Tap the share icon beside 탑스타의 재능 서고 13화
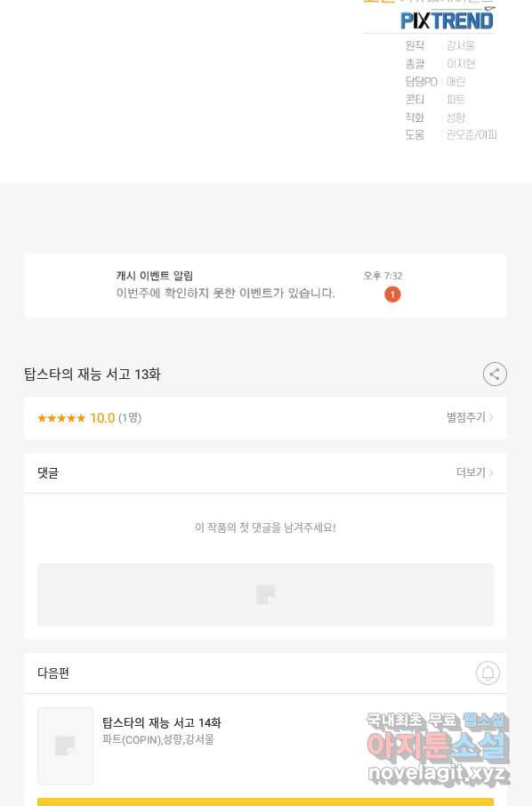Image resolution: width=532 pixels, height=806 pixels. (495, 375)
